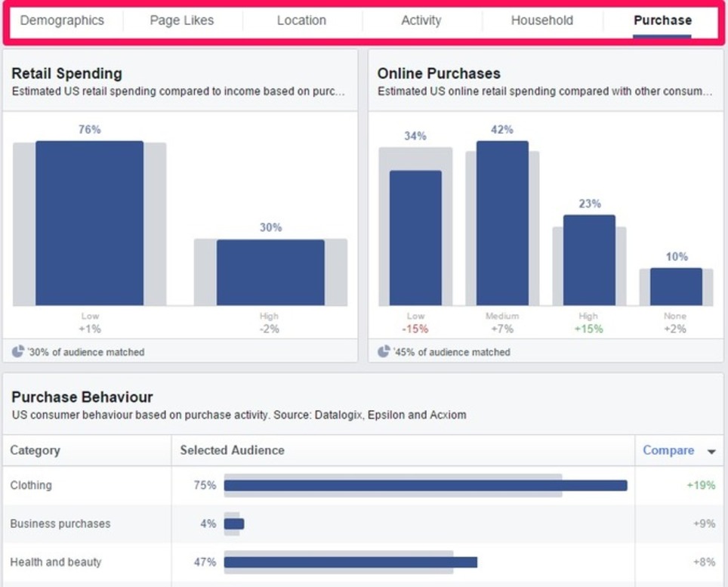View the Activity tab
Screen dimensions: 728x587
click(420, 20)
